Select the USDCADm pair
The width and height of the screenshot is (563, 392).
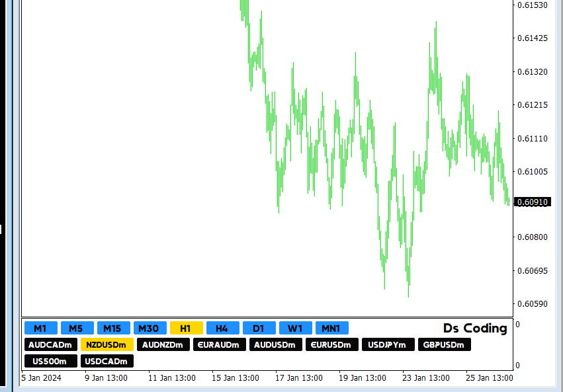(107, 361)
